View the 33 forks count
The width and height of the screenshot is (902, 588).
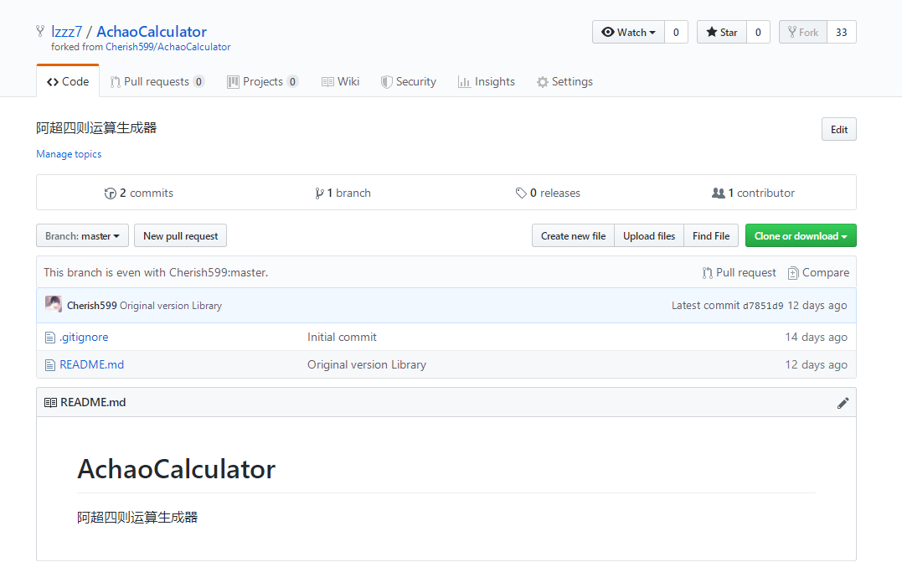[x=842, y=32]
